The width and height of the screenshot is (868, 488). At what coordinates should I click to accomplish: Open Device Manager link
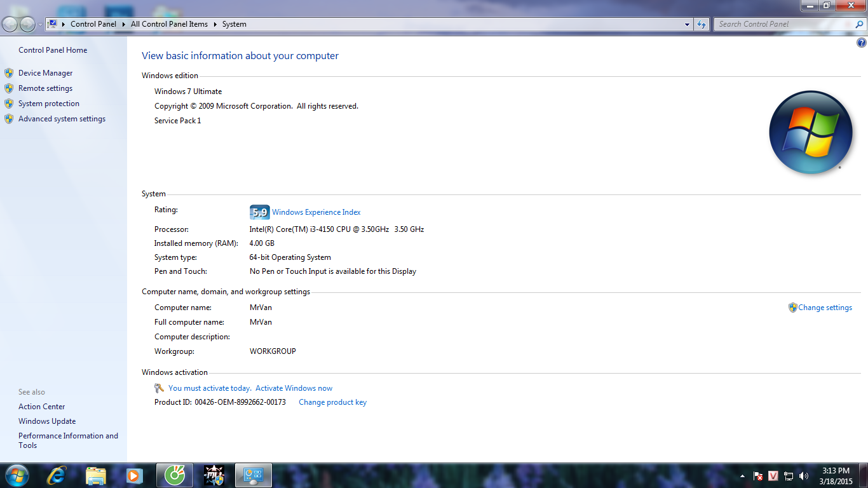pos(46,73)
